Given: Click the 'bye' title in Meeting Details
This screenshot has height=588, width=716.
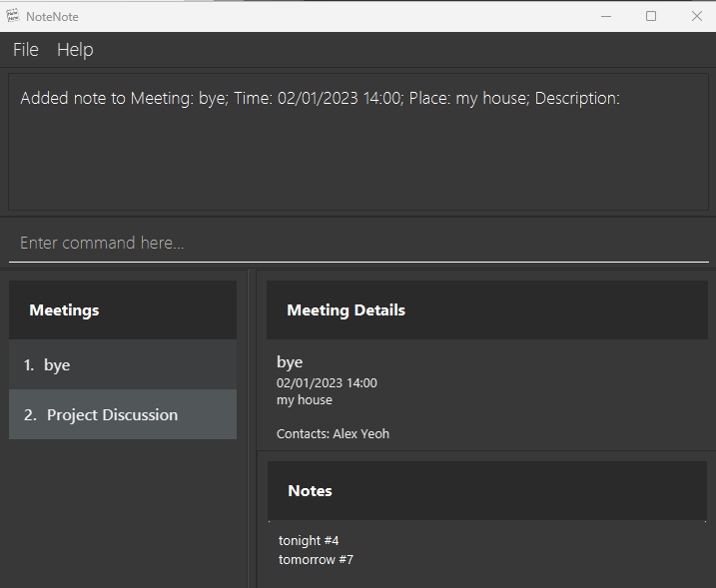Looking at the screenshot, I should (290, 362).
